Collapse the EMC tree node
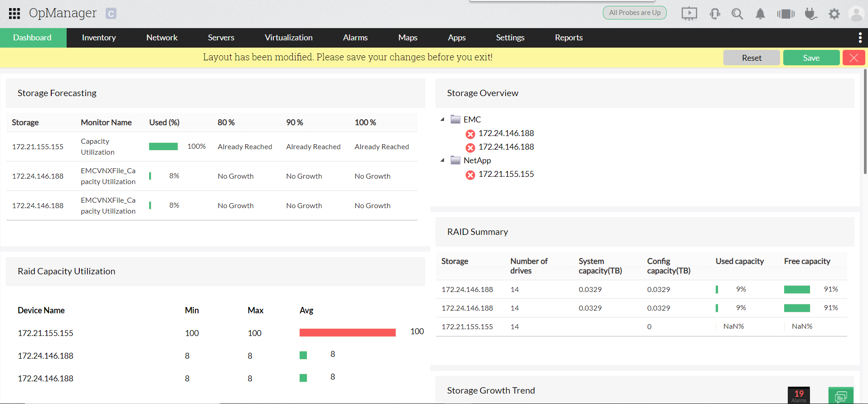Screen dimensions: 868x404 click(442, 119)
